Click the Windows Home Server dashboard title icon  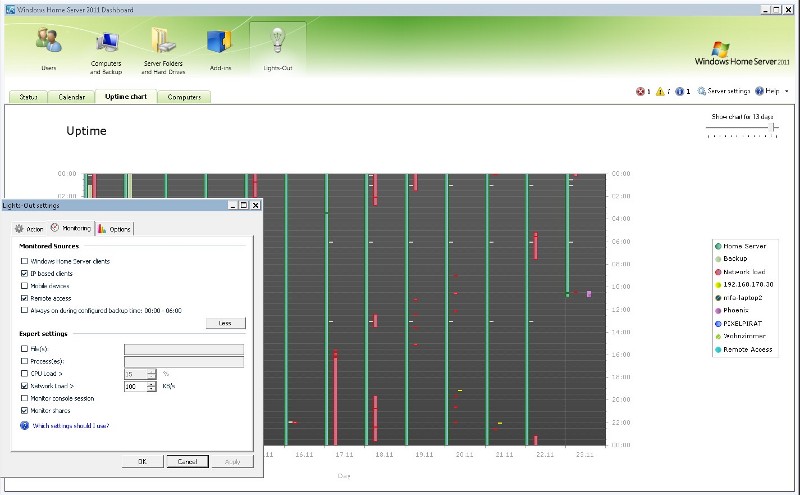tap(10, 10)
